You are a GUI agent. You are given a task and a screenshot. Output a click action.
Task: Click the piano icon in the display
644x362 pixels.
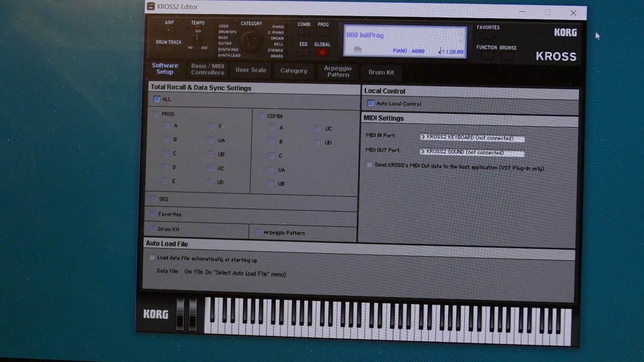pos(358,49)
